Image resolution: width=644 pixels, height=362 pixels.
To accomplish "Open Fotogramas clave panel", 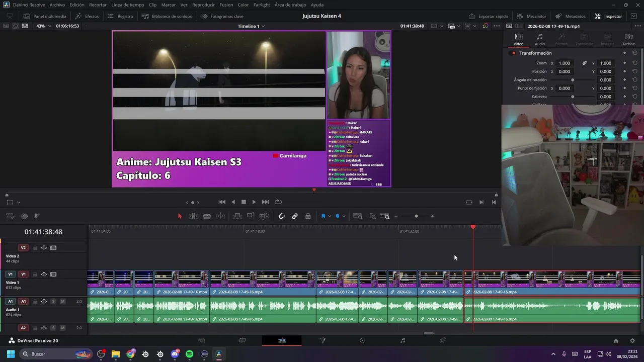I will [x=222, y=16].
